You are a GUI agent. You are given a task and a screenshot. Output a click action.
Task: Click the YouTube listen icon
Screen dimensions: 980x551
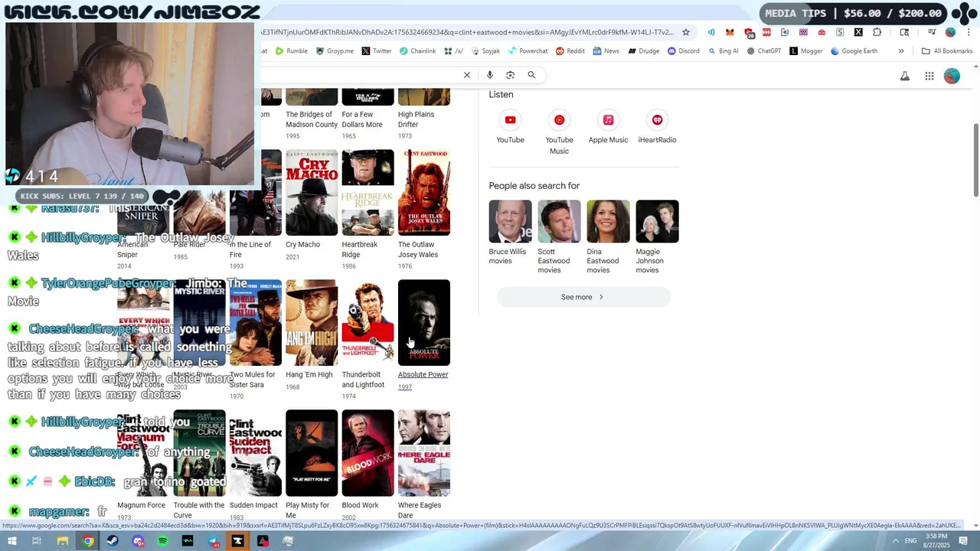510,120
